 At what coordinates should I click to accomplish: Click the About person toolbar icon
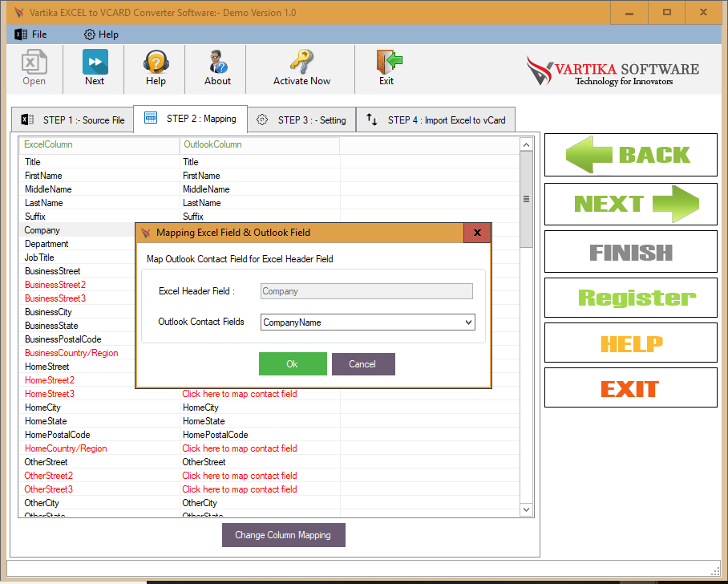[x=217, y=68]
